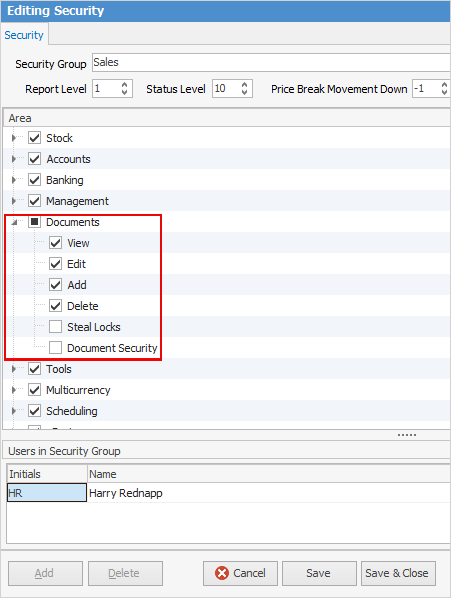The width and height of the screenshot is (451, 598).
Task: Click the Save & Close button
Action: [398, 573]
